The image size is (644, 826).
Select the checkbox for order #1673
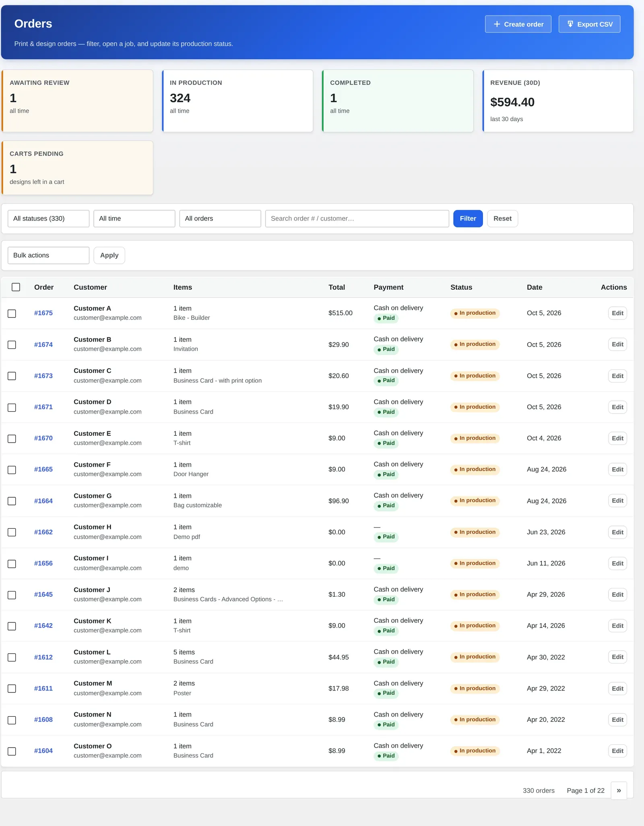(x=12, y=376)
